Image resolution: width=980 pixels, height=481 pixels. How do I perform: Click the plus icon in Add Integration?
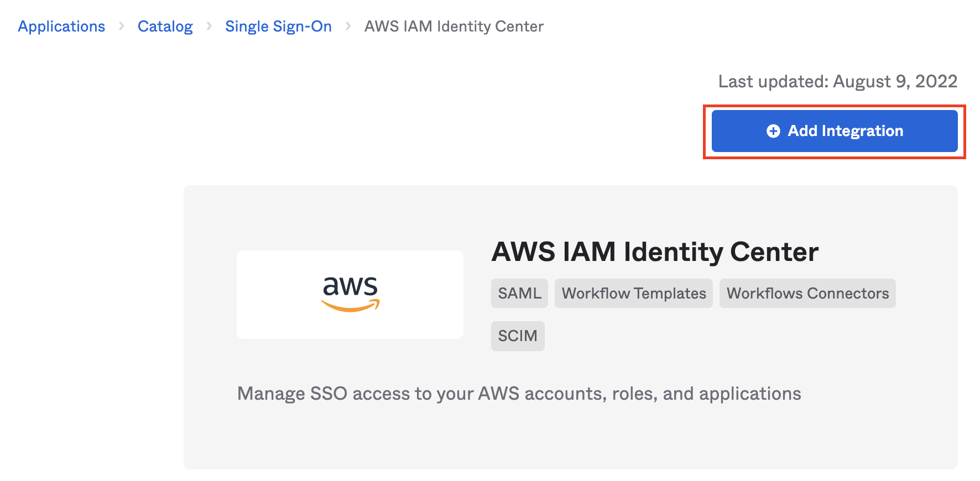(x=773, y=131)
